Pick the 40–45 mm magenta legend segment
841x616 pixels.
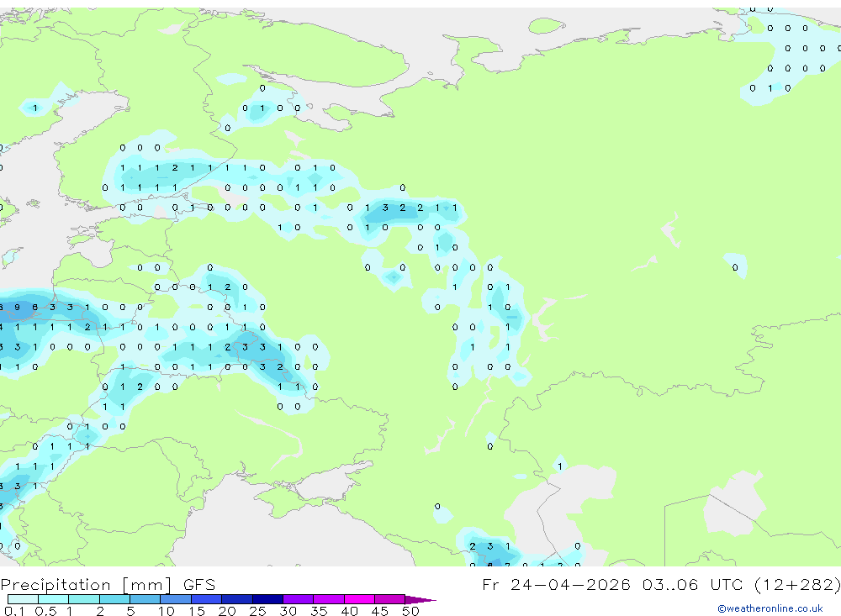pos(359,599)
